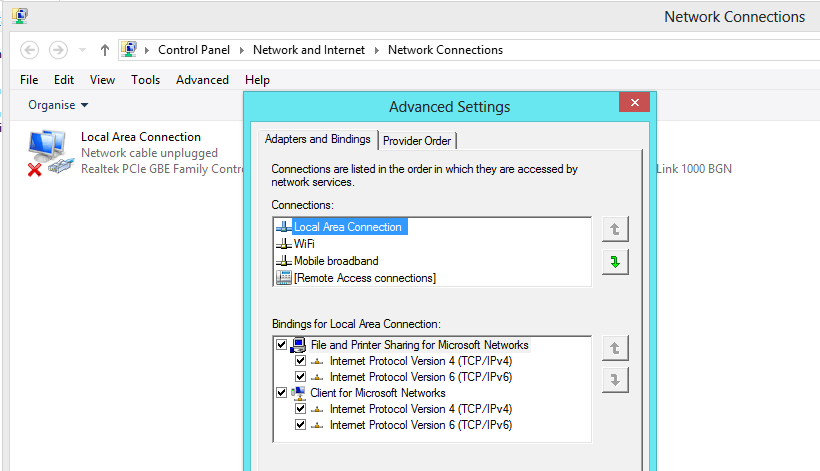Open the File menu

point(29,79)
